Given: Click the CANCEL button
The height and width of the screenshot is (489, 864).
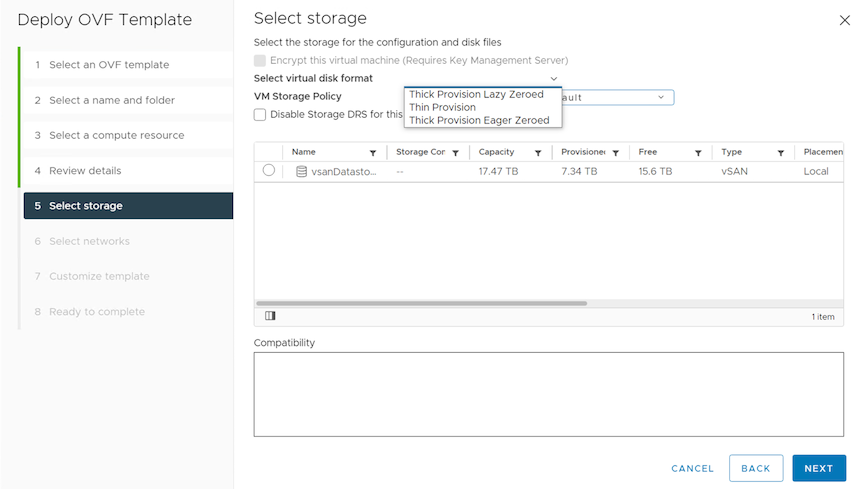Looking at the screenshot, I should (692, 469).
